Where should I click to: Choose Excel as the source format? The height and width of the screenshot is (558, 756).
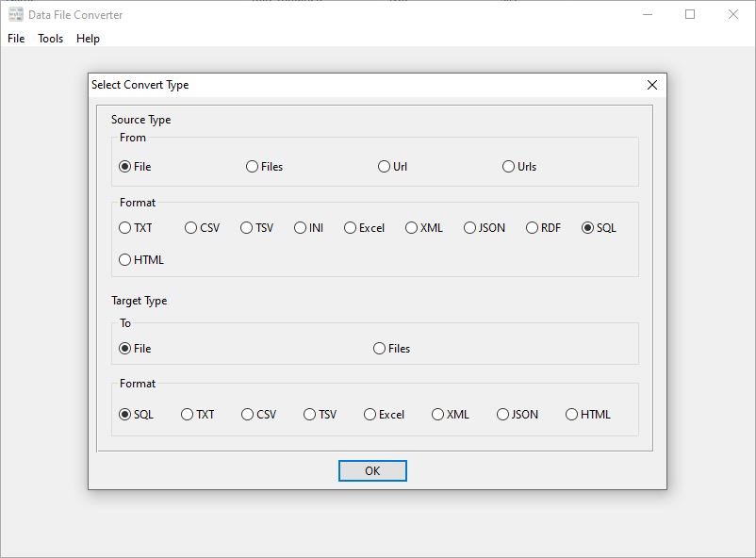coord(349,227)
